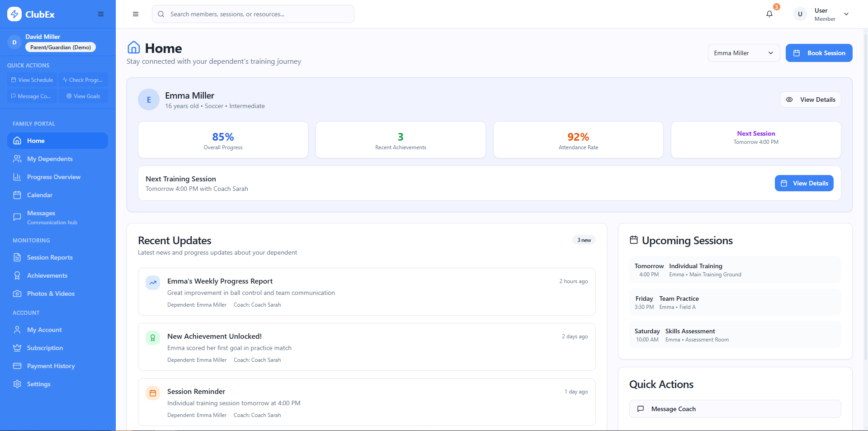The height and width of the screenshot is (431, 868).
Task: Click the ClubEx lightning logo icon
Action: pyautogui.click(x=14, y=14)
